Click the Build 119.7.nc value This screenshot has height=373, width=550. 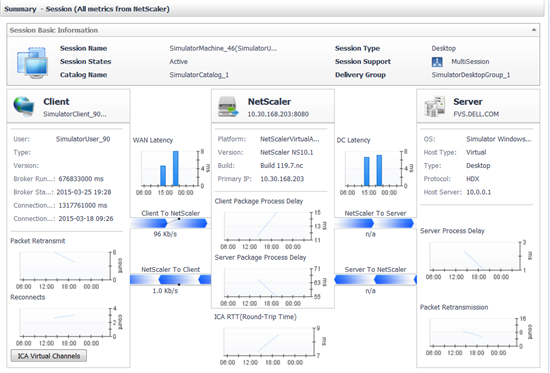[282, 166]
